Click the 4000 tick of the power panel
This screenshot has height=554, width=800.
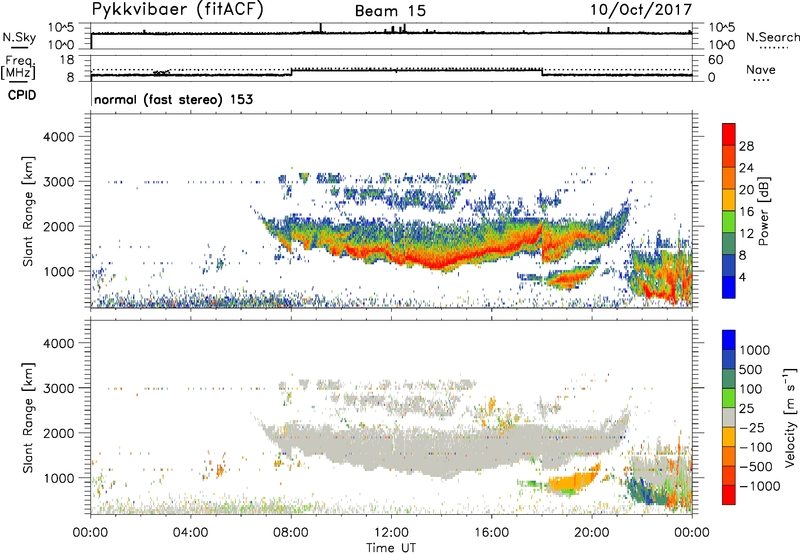coord(58,137)
